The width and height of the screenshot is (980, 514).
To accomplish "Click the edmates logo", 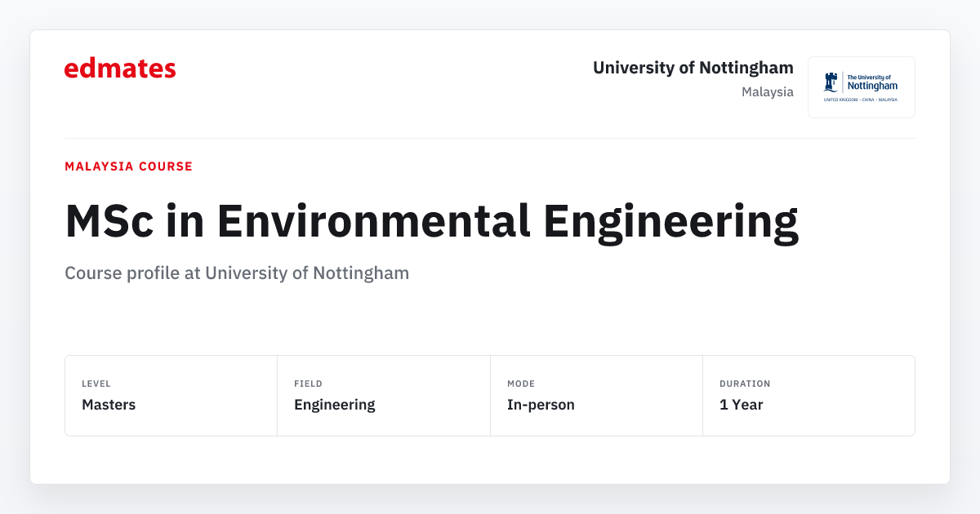I will [120, 69].
